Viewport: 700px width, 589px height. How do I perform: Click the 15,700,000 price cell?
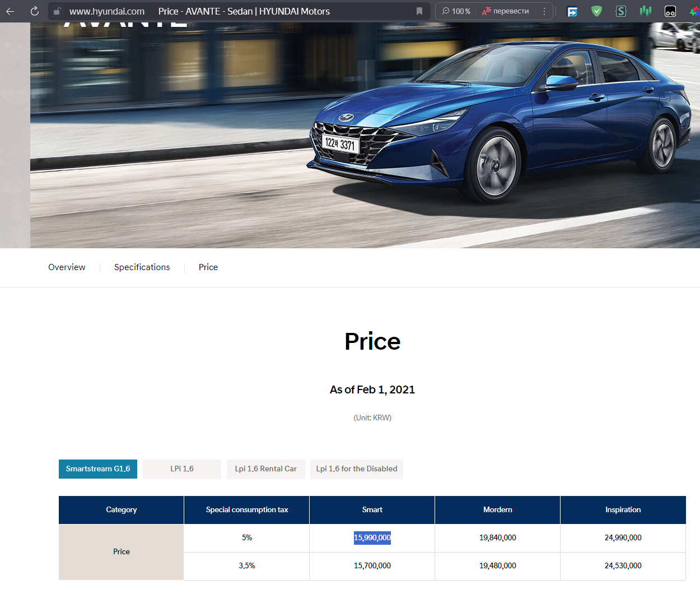372,566
